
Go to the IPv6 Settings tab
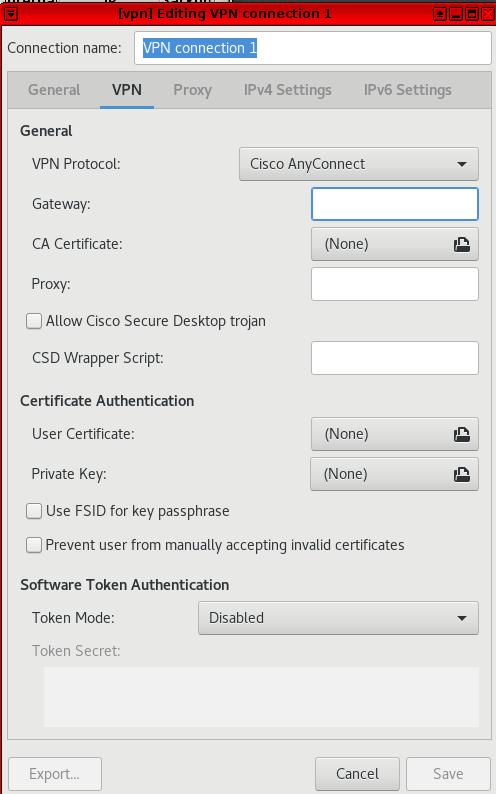407,90
